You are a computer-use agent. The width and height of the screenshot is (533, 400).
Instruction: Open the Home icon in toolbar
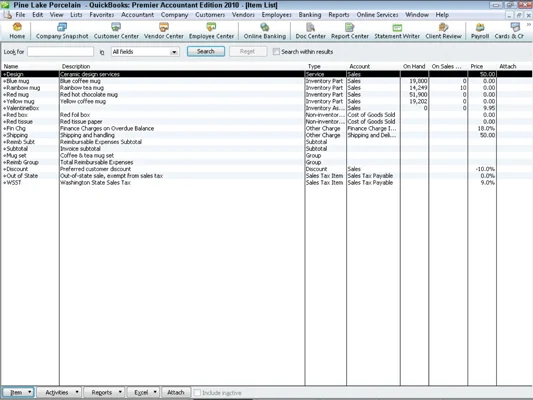[x=17, y=31]
